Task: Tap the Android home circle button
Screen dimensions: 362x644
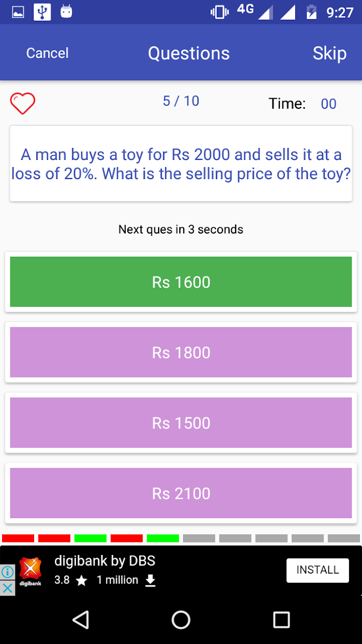Action: 181,619
